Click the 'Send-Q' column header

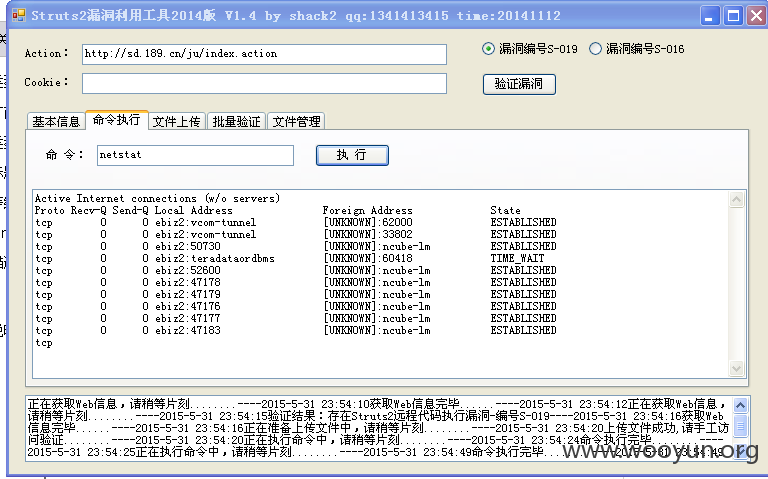[130, 210]
